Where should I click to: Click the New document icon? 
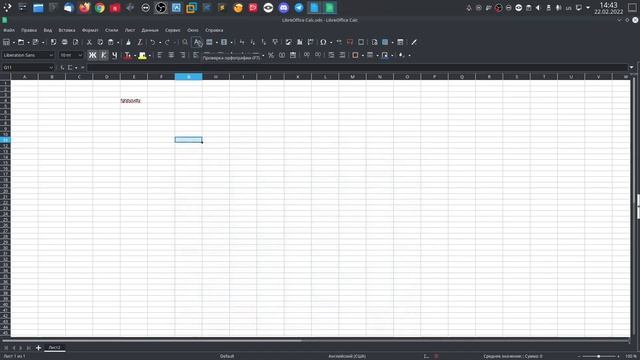click(x=7, y=42)
